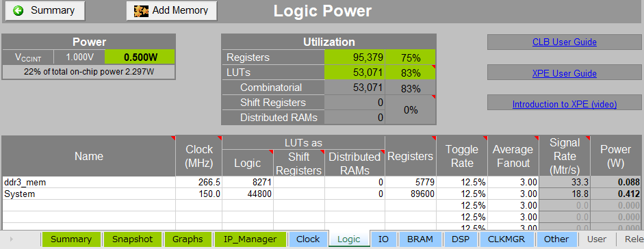
Task: Select the Graphs sheet tab
Action: coord(188,239)
